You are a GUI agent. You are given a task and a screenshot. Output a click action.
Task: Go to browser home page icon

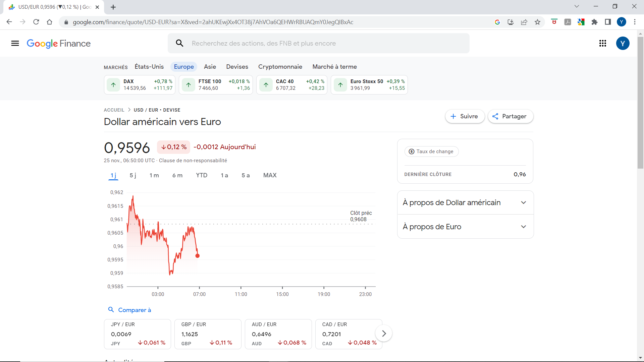pyautogui.click(x=50, y=22)
